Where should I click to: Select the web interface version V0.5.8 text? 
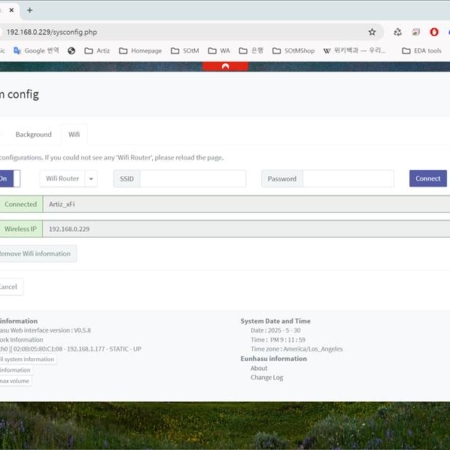coord(45,330)
